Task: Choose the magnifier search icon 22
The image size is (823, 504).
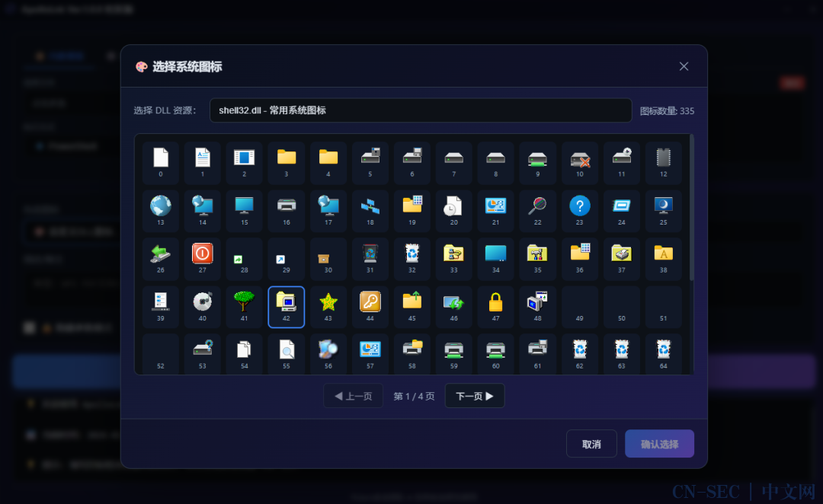Action: point(537,211)
